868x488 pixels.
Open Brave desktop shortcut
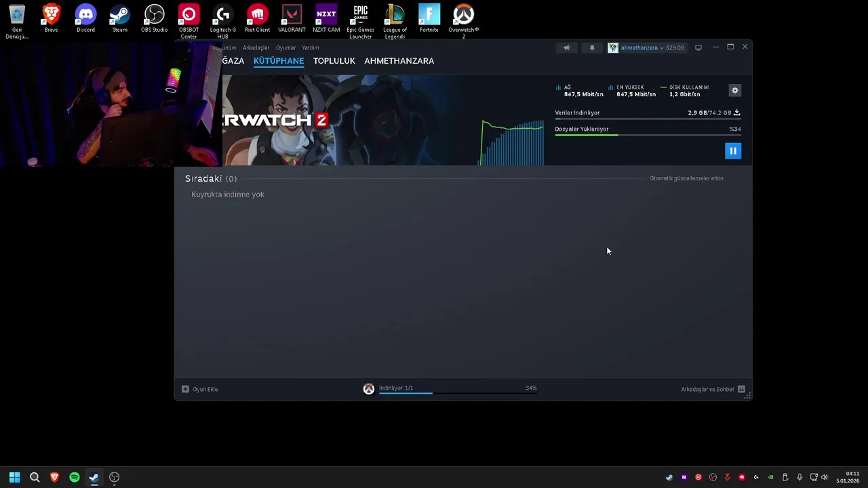[51, 18]
